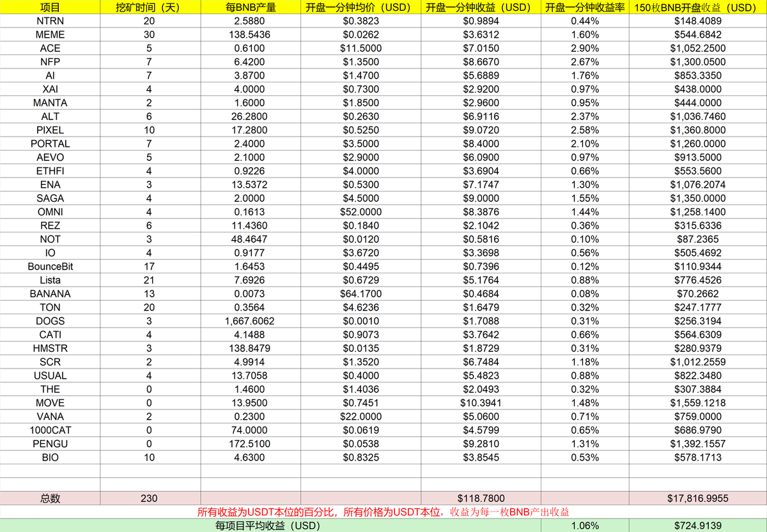
Task: Select the MEME project cell
Action: pos(50,34)
